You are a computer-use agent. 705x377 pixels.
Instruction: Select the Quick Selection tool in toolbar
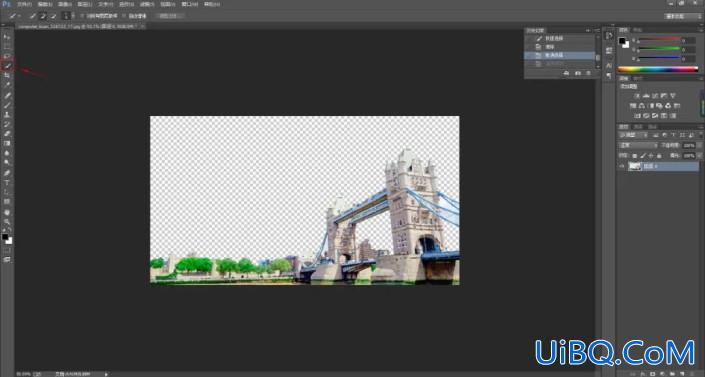pos(7,66)
